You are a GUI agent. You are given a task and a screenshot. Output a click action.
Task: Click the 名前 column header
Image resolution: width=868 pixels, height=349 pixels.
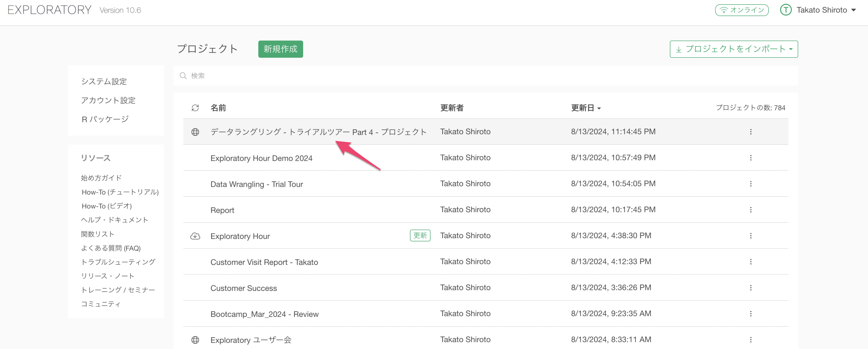218,108
